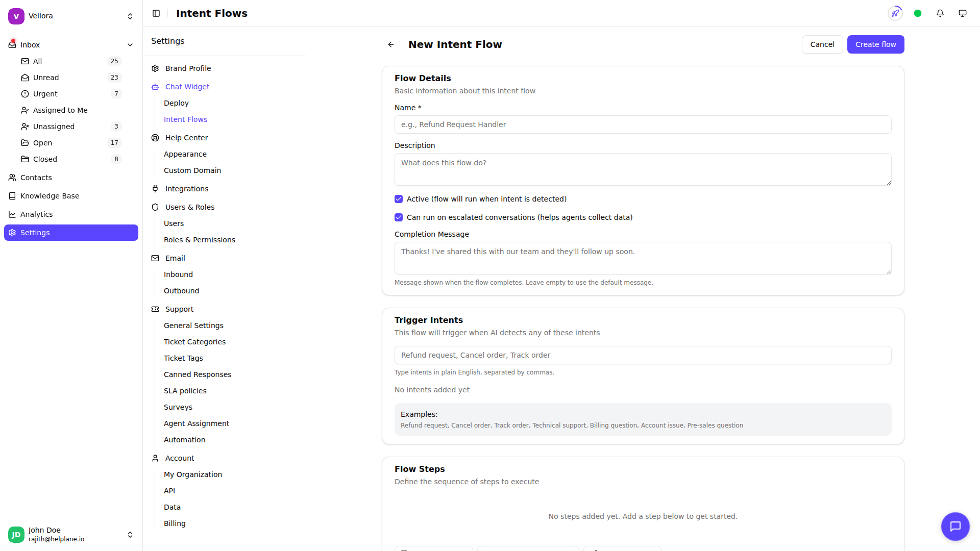Viewport: 980px width, 551px height.
Task: Click the Support ticket icon
Action: click(x=155, y=309)
